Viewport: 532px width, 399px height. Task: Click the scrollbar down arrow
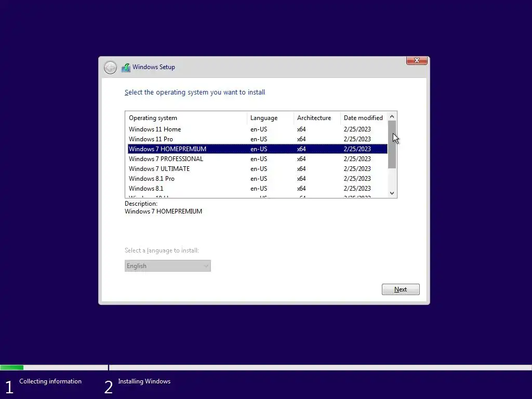point(392,193)
